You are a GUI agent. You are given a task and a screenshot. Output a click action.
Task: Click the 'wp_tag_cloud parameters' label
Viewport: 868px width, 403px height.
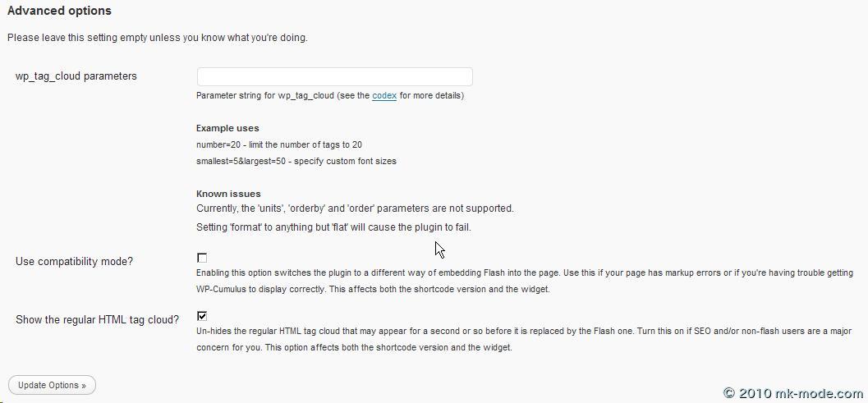(x=76, y=76)
